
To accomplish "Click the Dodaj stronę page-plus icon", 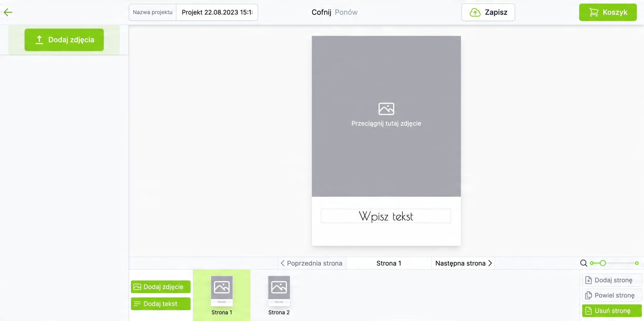I will click(x=588, y=280).
